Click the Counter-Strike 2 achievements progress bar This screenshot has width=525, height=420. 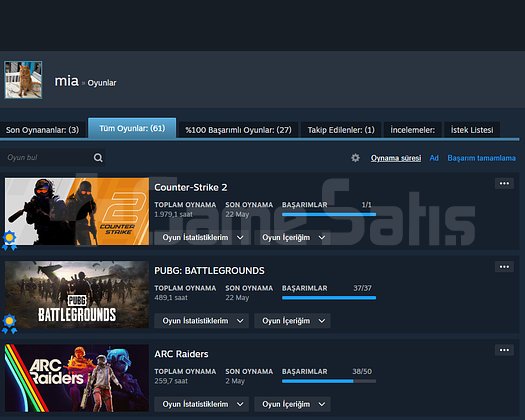point(329,214)
